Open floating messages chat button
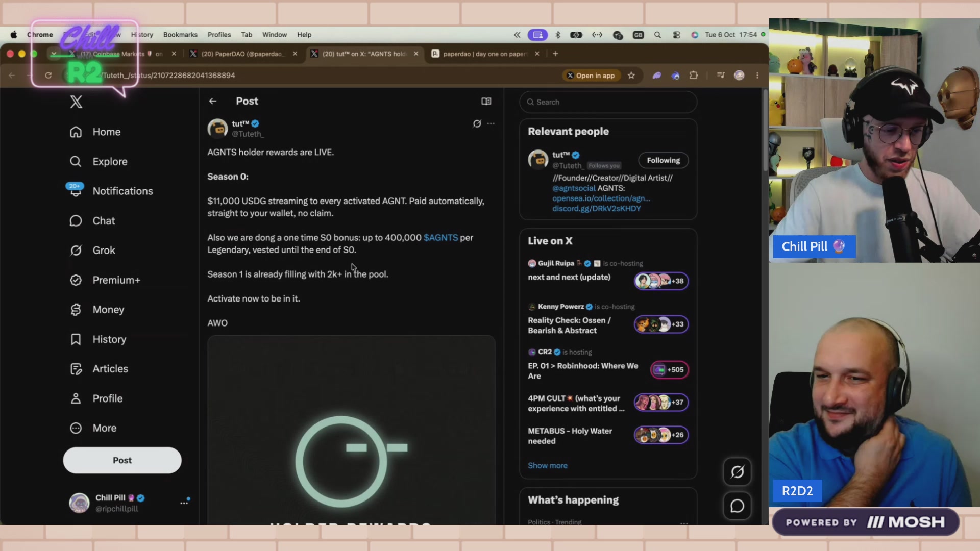The height and width of the screenshot is (551, 980). pos(737,506)
